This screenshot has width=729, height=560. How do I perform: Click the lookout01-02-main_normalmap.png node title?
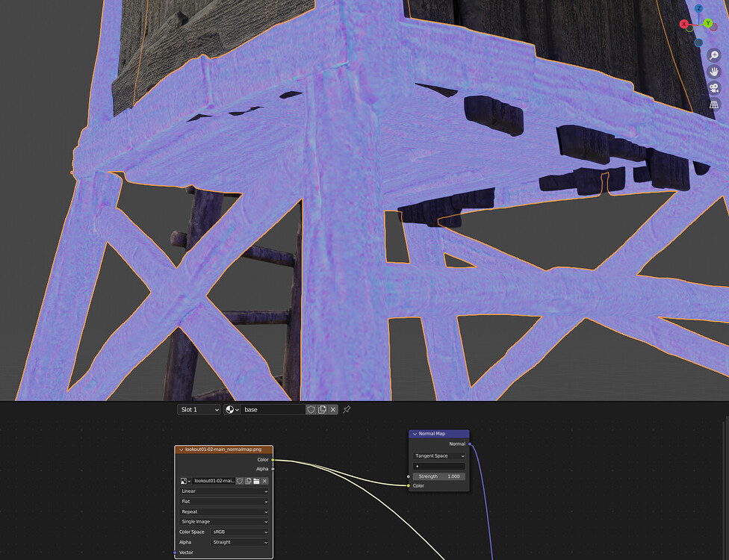point(223,449)
